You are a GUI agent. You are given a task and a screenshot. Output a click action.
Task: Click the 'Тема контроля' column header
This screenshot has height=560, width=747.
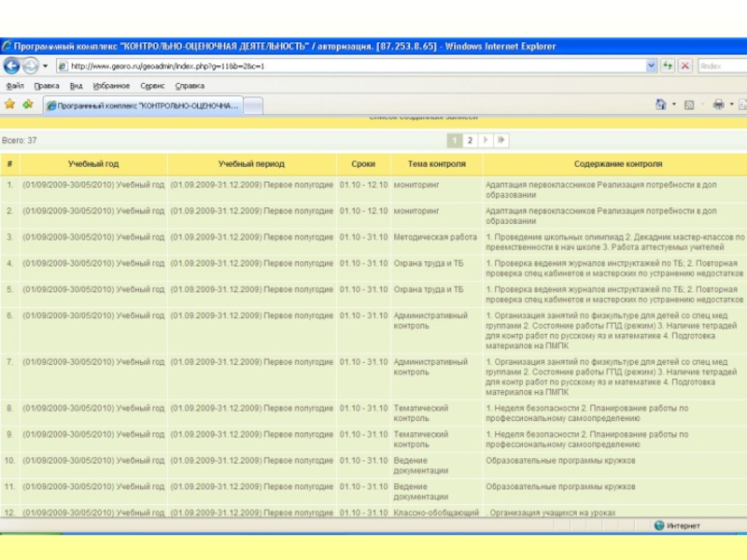(436, 164)
